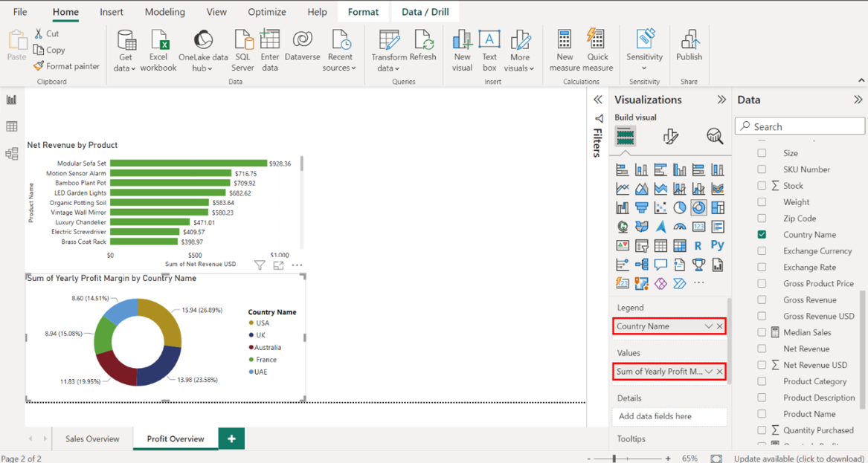Click the zoom slider in status bar
Image resolution: width=868 pixels, height=463 pixels.
point(614,459)
